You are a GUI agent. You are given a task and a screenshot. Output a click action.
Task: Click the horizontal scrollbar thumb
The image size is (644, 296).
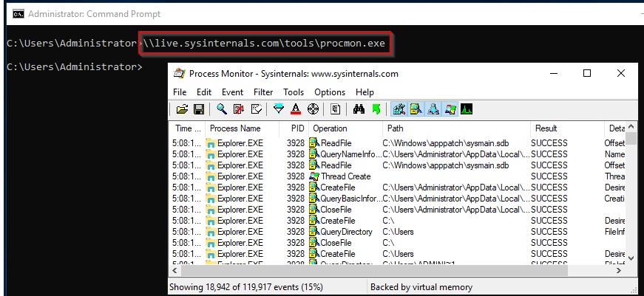point(374,271)
